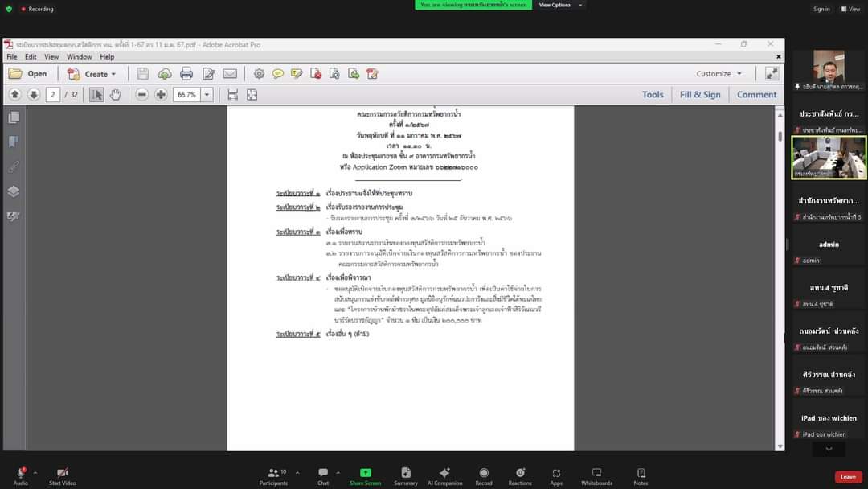This screenshot has height=489, width=868.
Task: Expand Participants options caret
Action: pos(297,472)
